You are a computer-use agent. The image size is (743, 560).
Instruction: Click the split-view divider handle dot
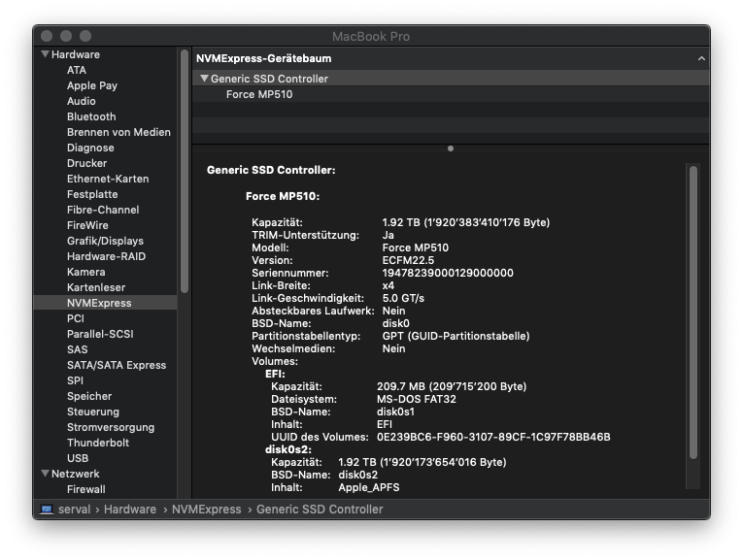click(x=451, y=148)
